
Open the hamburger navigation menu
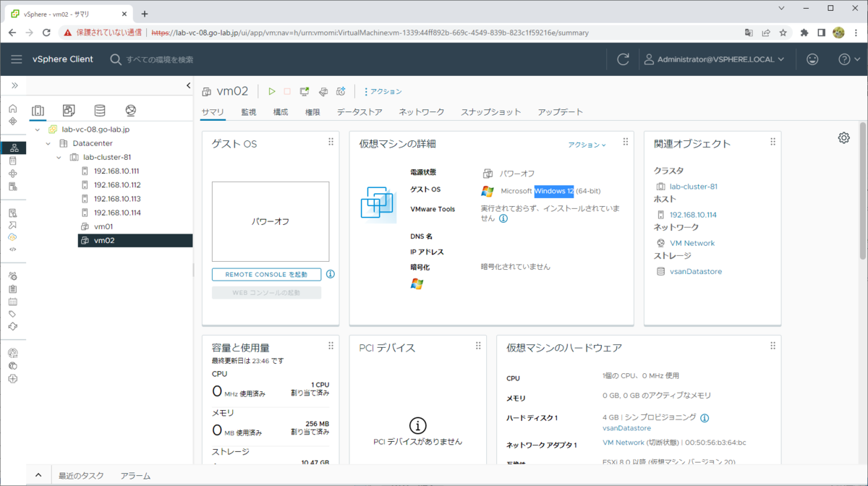pos(17,59)
